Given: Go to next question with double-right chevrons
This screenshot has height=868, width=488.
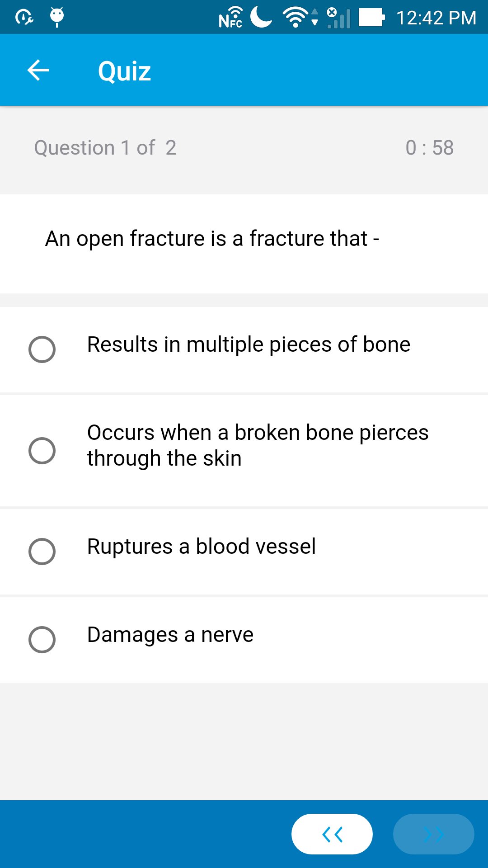Looking at the screenshot, I should pyautogui.click(x=433, y=834).
